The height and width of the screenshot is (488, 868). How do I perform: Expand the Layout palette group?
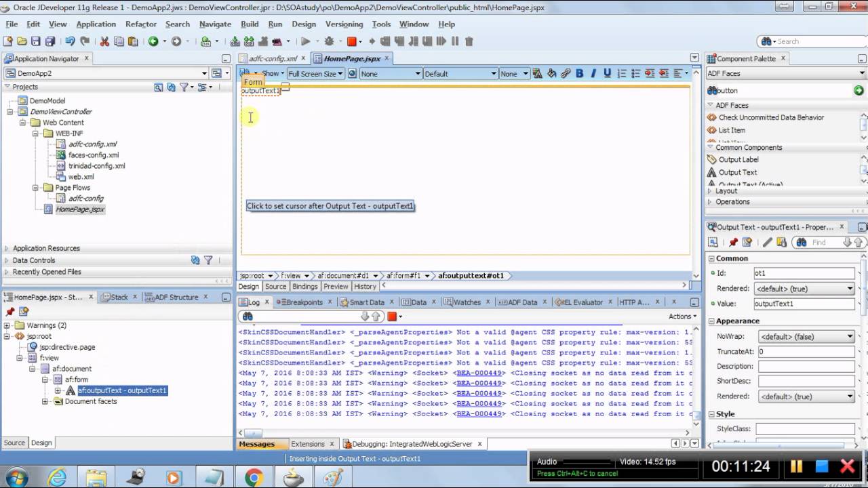pyautogui.click(x=710, y=191)
